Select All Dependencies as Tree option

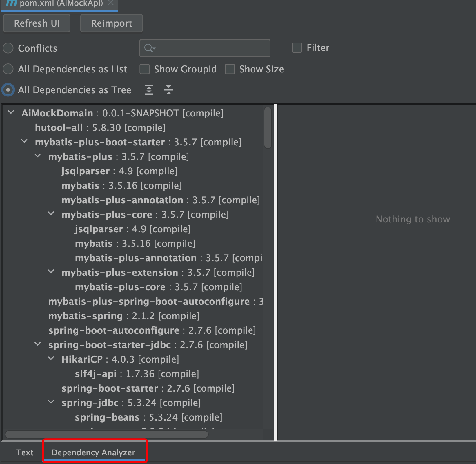8,90
